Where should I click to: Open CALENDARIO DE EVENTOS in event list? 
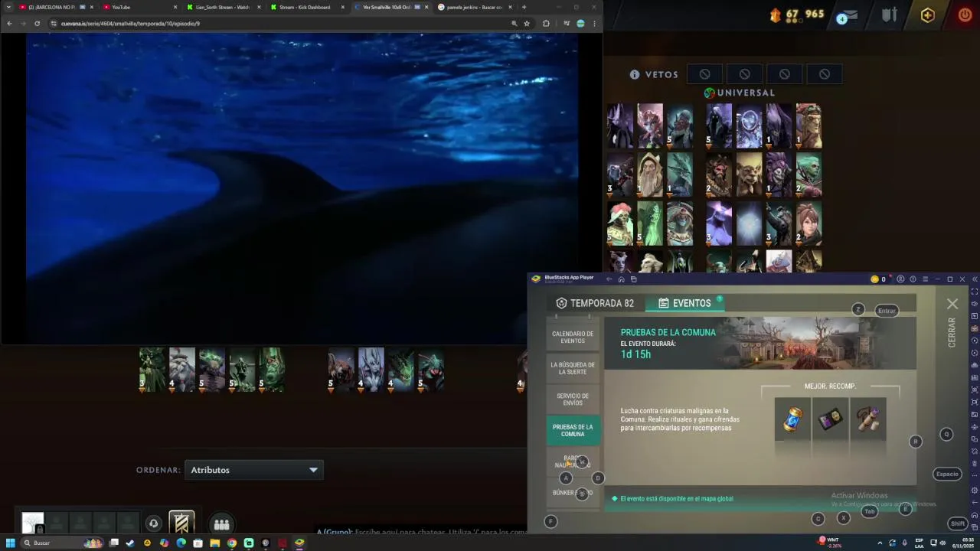tap(573, 337)
